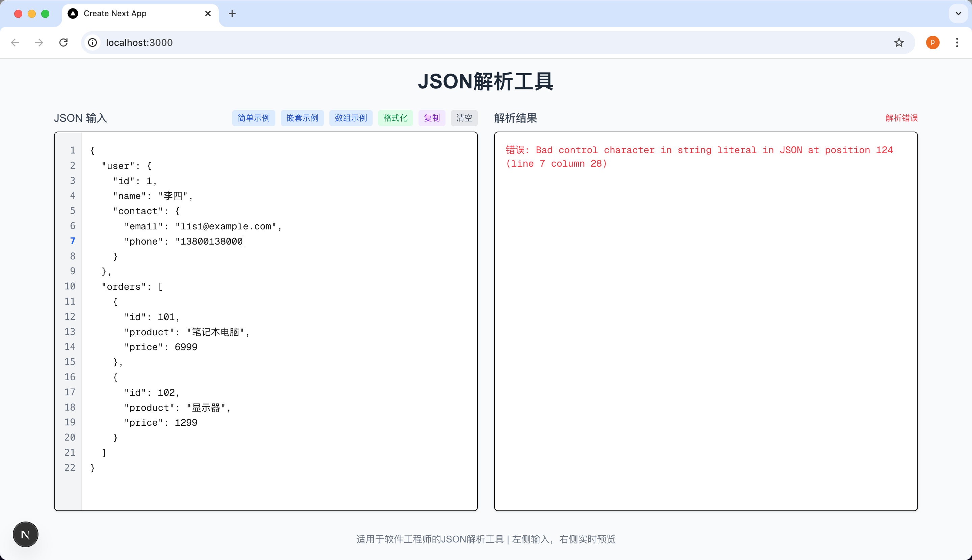Open a new tab with plus

232,14
